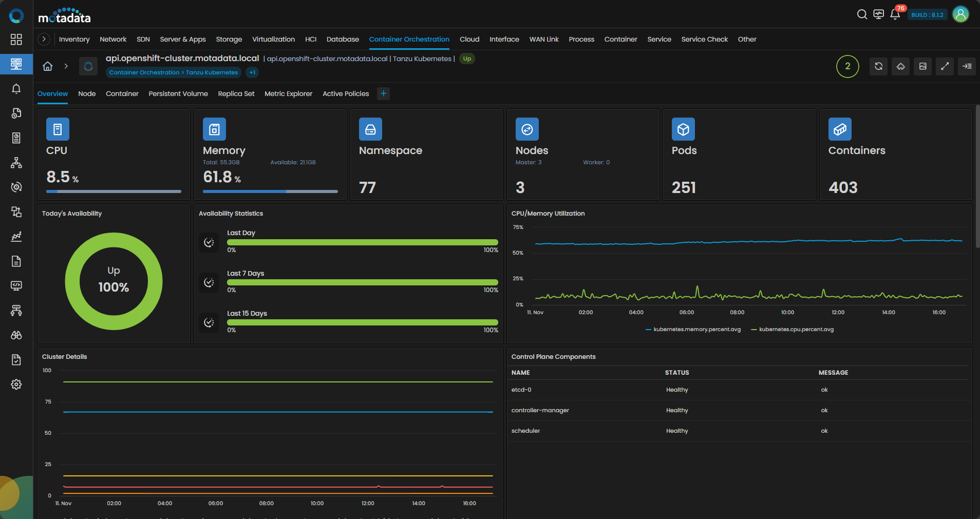Click the search magnifier icon in header
This screenshot has height=519, width=980.
(862, 14)
